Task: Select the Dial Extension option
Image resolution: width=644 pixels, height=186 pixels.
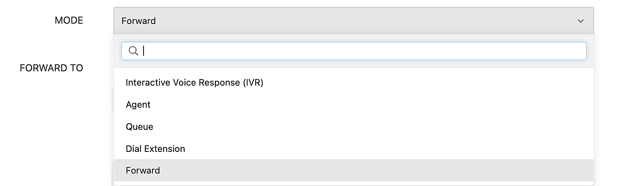Action: pos(155,149)
